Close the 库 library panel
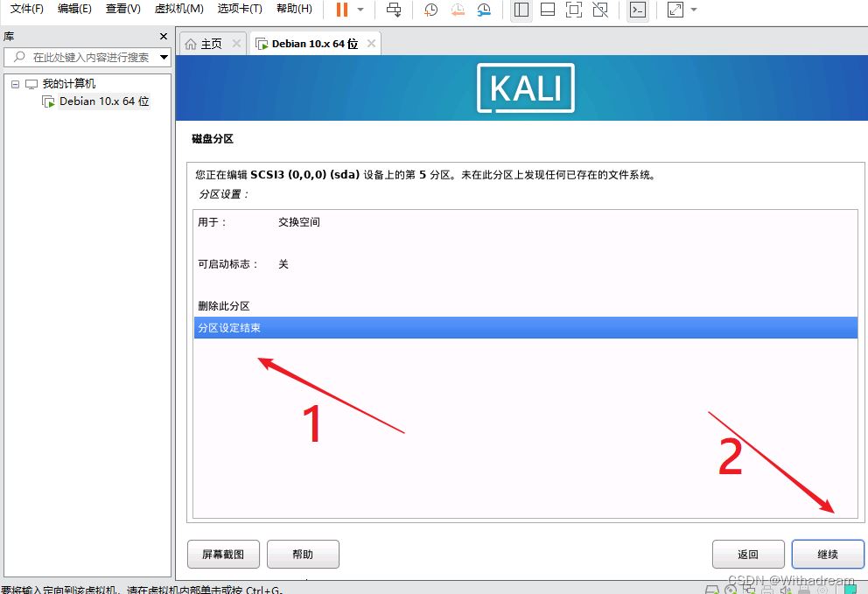The image size is (868, 594). (x=164, y=36)
